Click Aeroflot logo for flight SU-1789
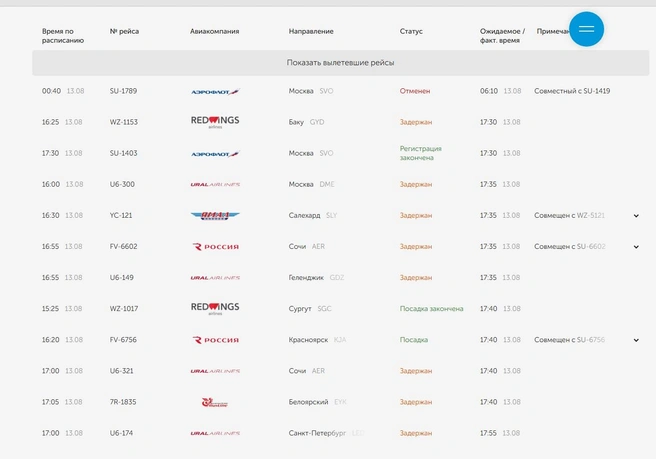The width and height of the screenshot is (656, 459). click(215, 92)
